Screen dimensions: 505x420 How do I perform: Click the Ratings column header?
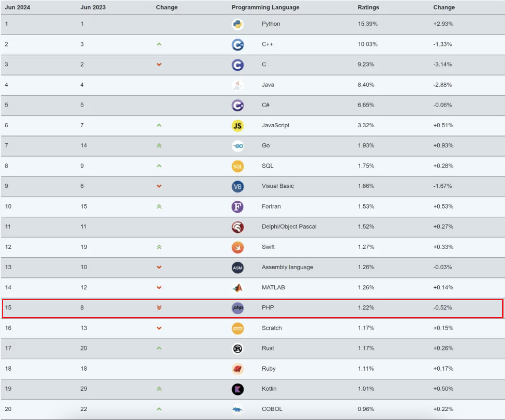(x=368, y=7)
